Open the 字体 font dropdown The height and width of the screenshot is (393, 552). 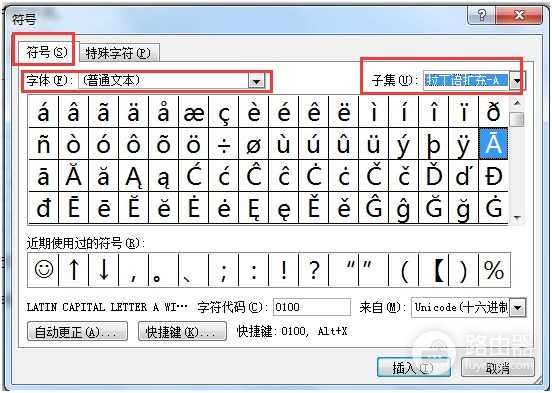(256, 81)
